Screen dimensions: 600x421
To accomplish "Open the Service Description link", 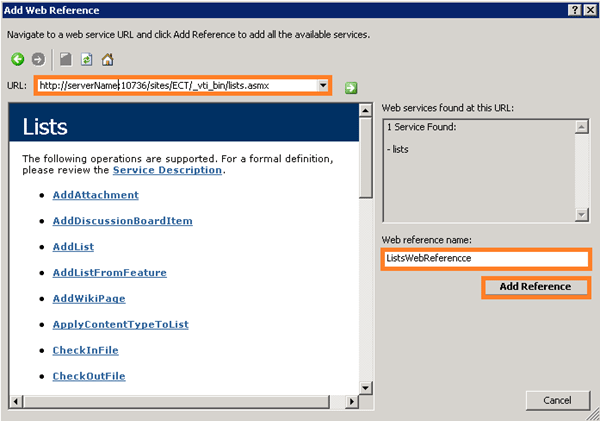I will [166, 170].
